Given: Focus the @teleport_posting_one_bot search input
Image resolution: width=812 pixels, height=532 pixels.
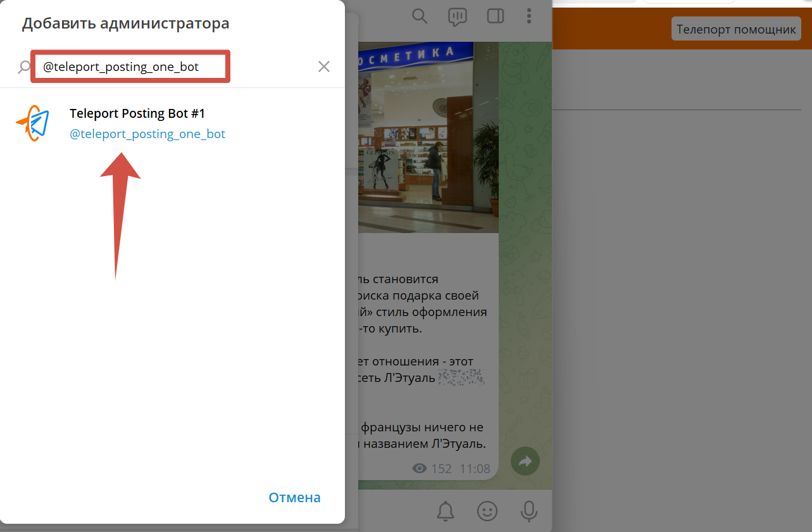Looking at the screenshot, I should coord(130,66).
